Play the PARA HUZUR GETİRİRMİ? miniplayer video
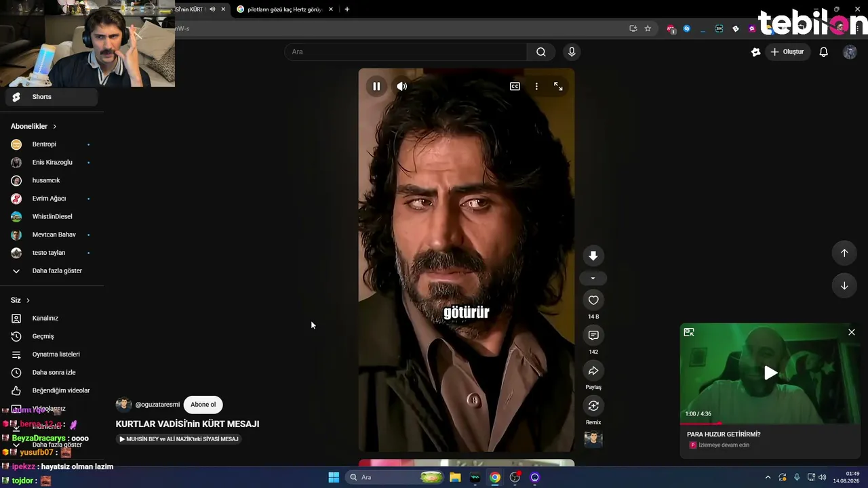Viewport: 868px width, 488px height. [x=771, y=373]
